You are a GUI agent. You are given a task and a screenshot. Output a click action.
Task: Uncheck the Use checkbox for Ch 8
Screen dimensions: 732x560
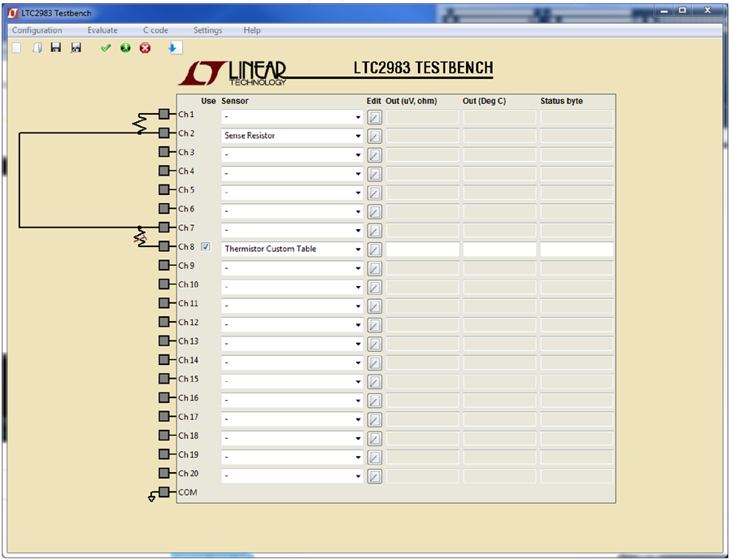(x=206, y=247)
